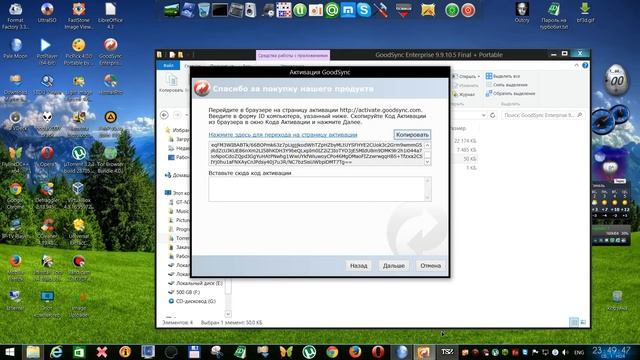Open Windows Start button
The image size is (640, 360).
[x=9, y=352]
